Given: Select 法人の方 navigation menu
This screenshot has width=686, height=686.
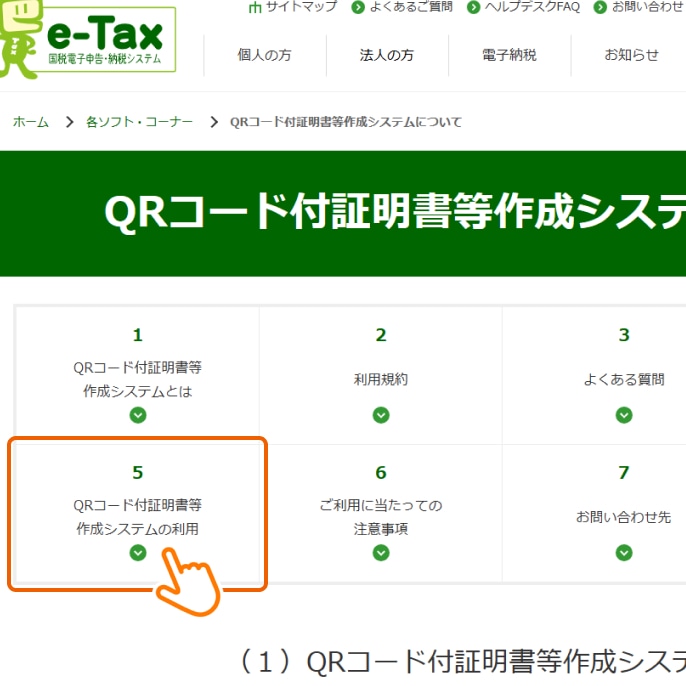Looking at the screenshot, I should click(387, 55).
